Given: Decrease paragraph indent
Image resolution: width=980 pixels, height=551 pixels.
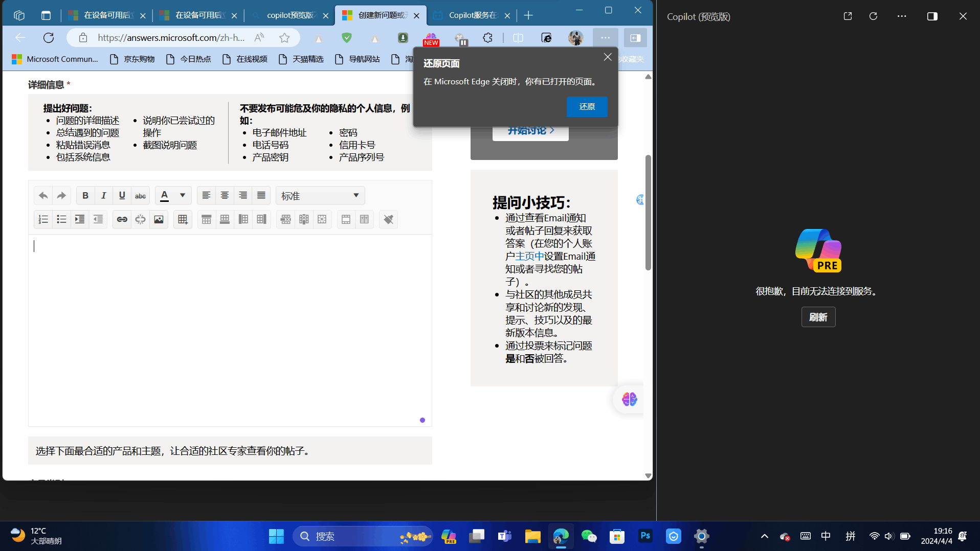Looking at the screenshot, I should pos(98,219).
